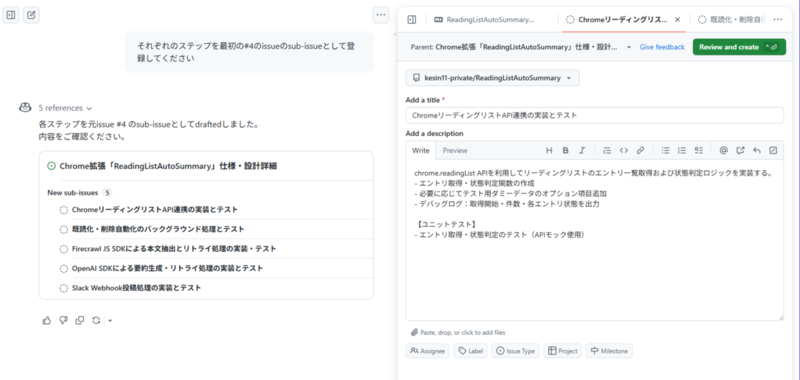Toggle the chat sidebar panel icon
The image size is (800, 380).
click(x=11, y=15)
